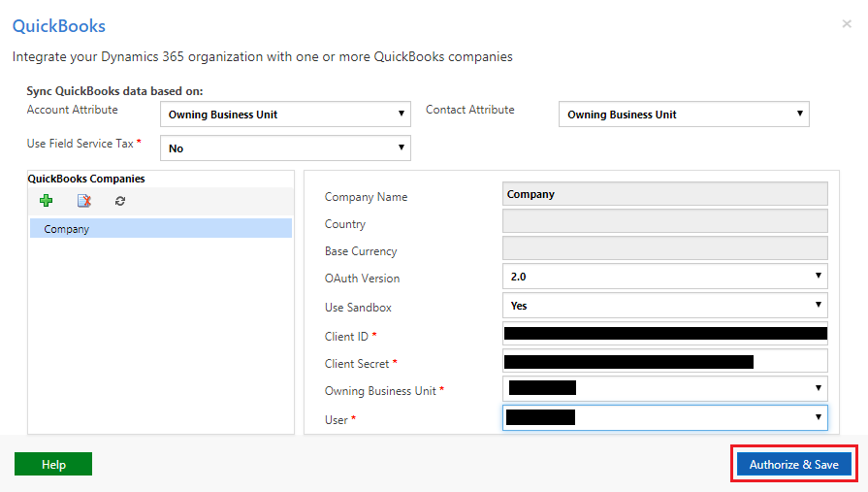868x492 pixels.
Task: Click the 'Country' label
Action: pyautogui.click(x=345, y=224)
